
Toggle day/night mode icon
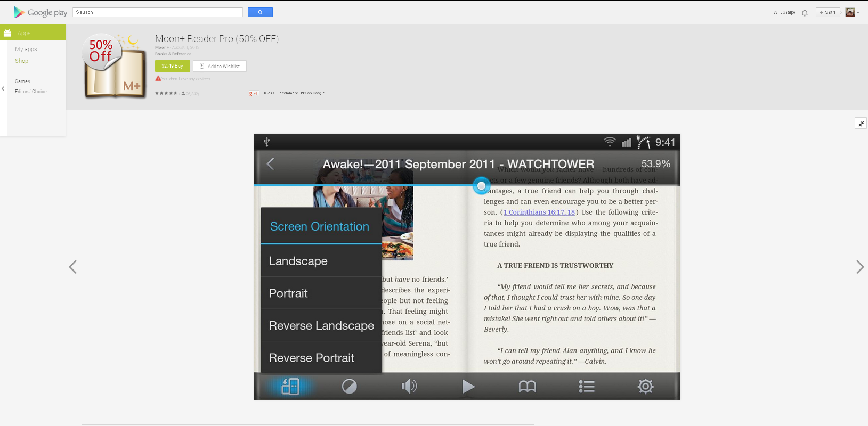coord(350,387)
